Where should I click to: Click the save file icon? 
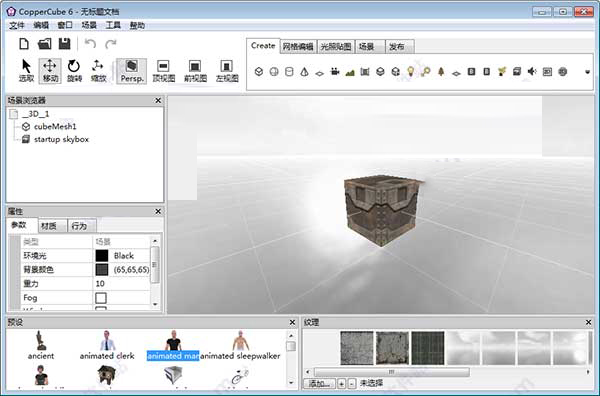click(64, 44)
